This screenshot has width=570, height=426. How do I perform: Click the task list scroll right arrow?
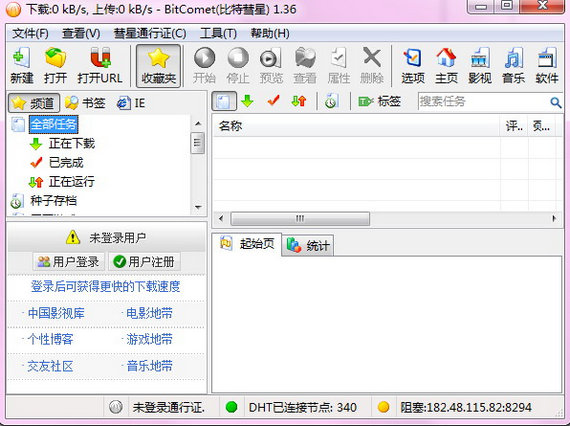click(554, 219)
